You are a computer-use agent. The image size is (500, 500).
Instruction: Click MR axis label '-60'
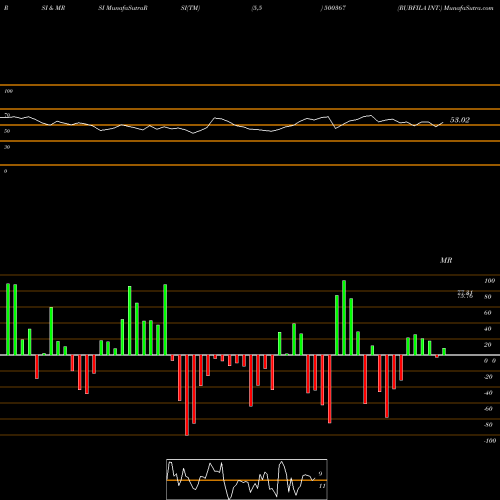(488, 409)
